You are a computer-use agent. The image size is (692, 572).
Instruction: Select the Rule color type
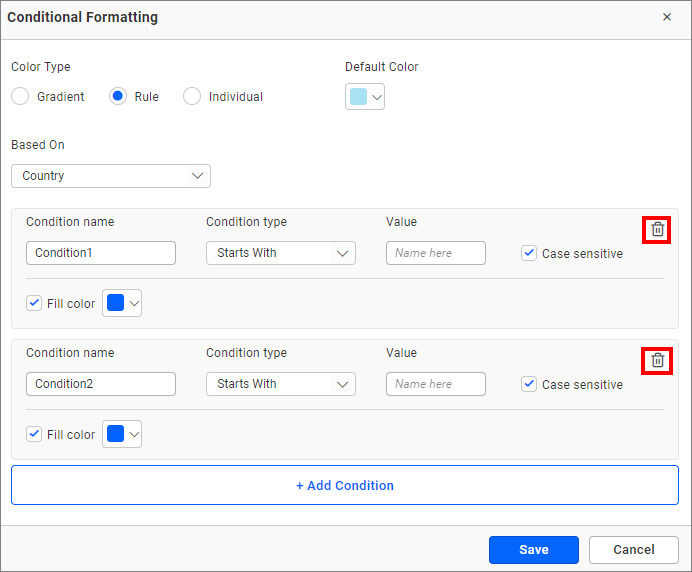[x=118, y=97]
